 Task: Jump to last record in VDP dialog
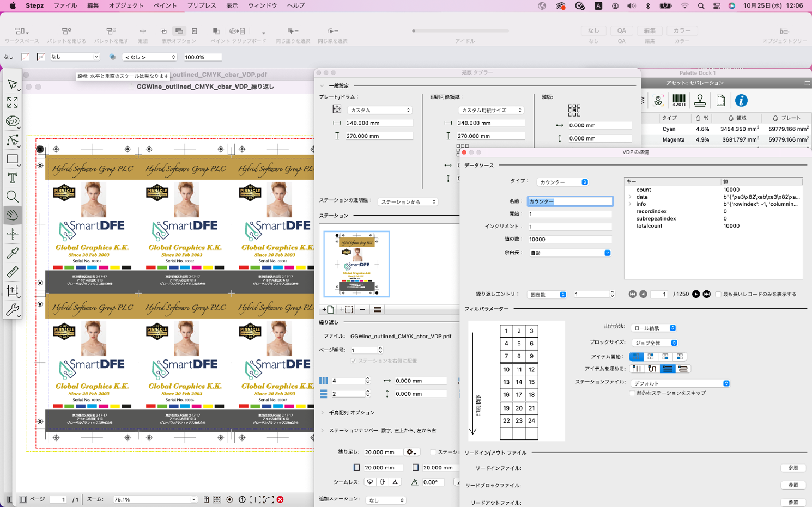click(707, 294)
